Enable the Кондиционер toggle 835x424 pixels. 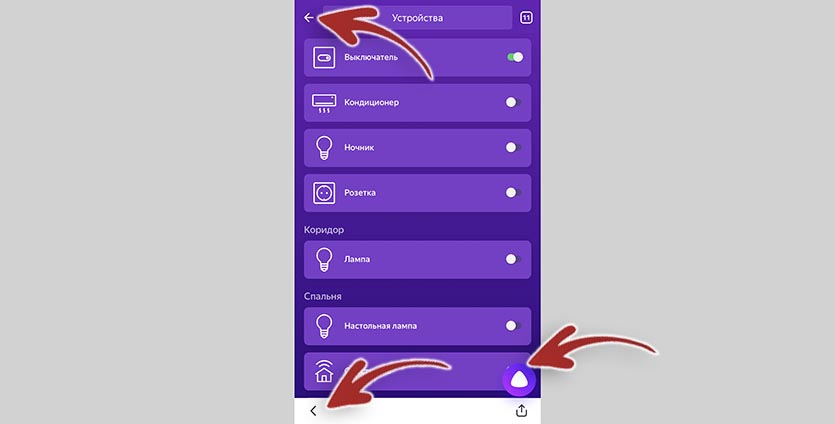click(513, 102)
